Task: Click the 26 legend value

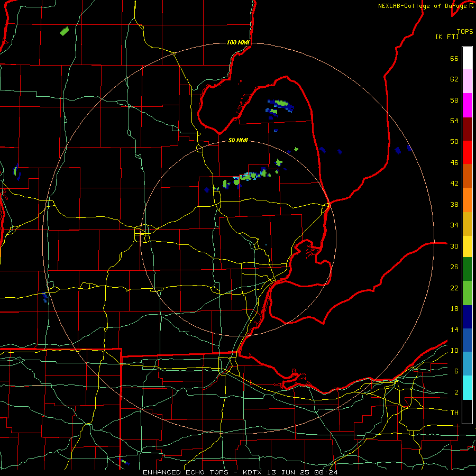Action: pos(454,267)
